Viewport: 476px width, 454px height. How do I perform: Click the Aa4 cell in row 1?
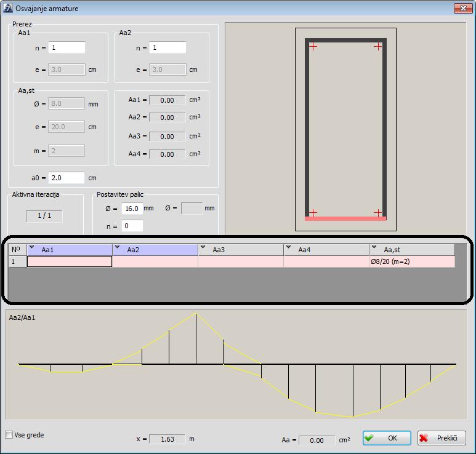click(326, 261)
